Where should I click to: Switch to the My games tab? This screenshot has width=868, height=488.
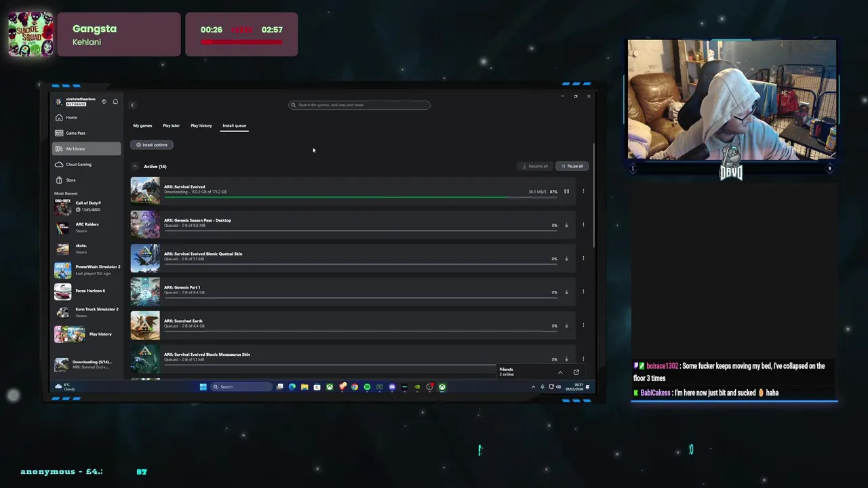142,125
